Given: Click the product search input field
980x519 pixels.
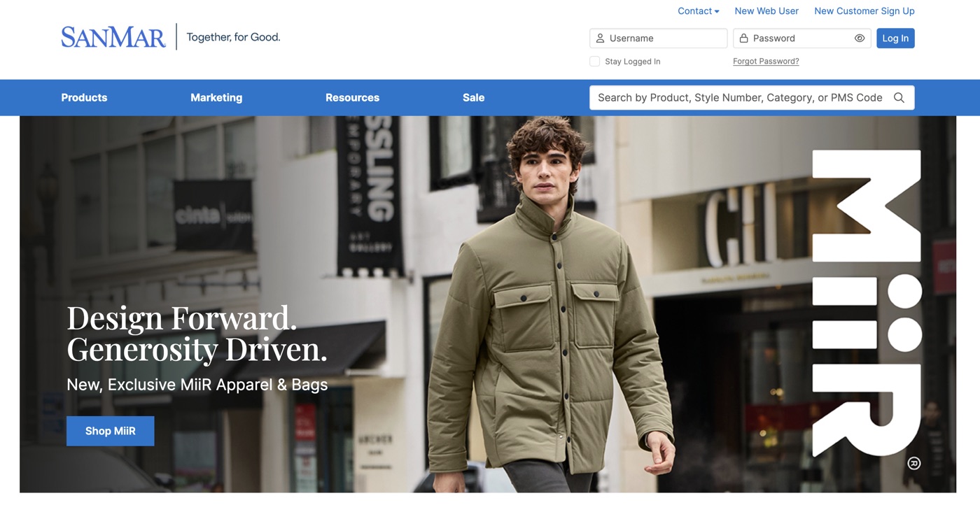Looking at the screenshot, I should (752, 98).
